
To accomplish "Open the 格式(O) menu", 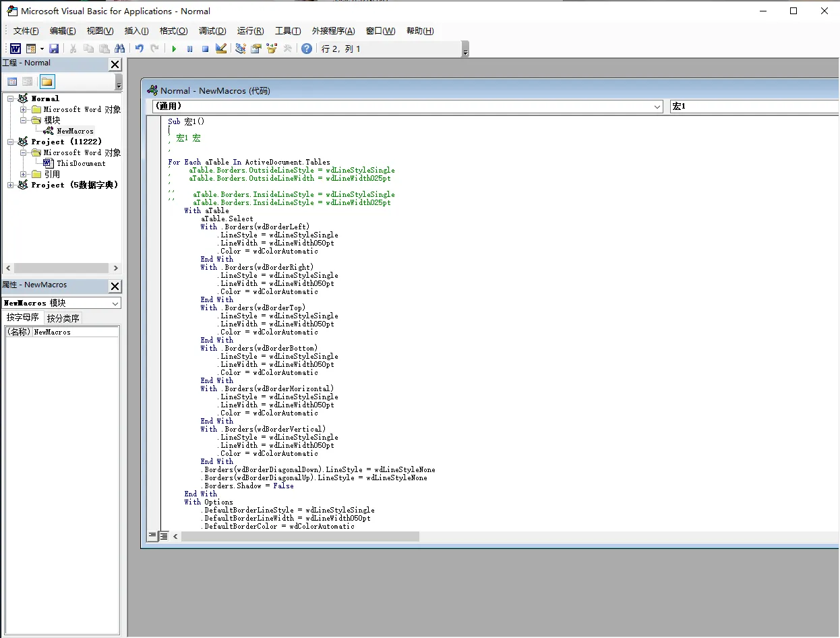I will [173, 31].
